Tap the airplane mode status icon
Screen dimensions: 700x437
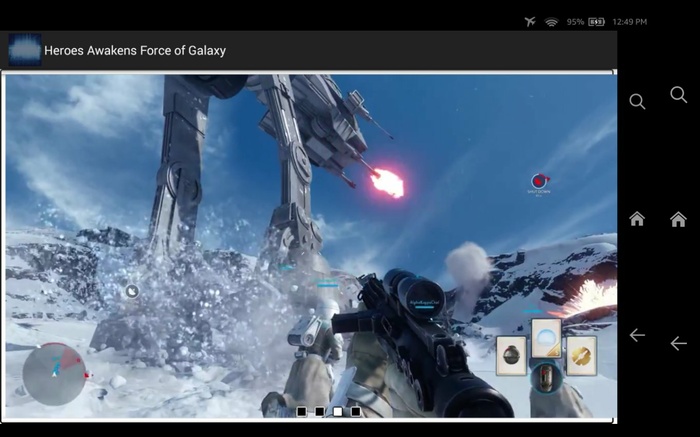[530, 21]
